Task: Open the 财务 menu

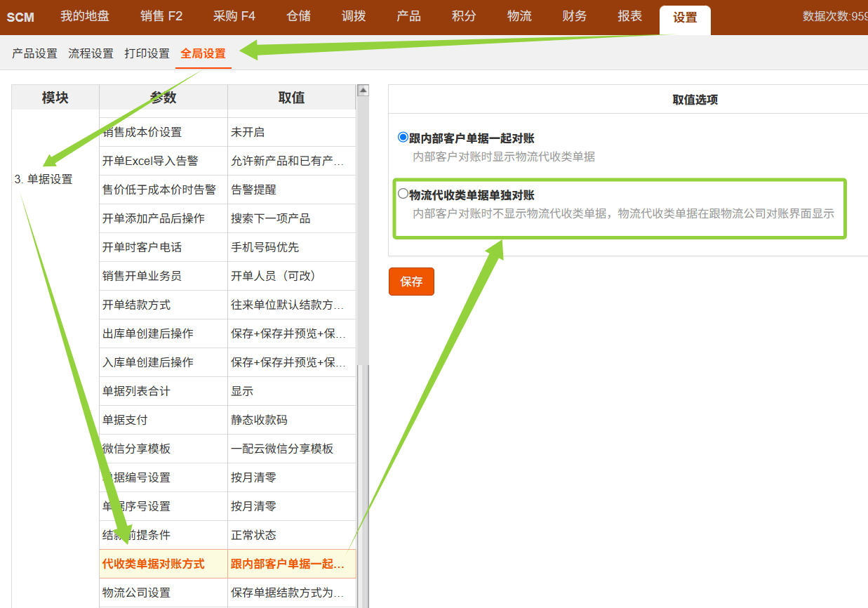Action: (x=575, y=16)
